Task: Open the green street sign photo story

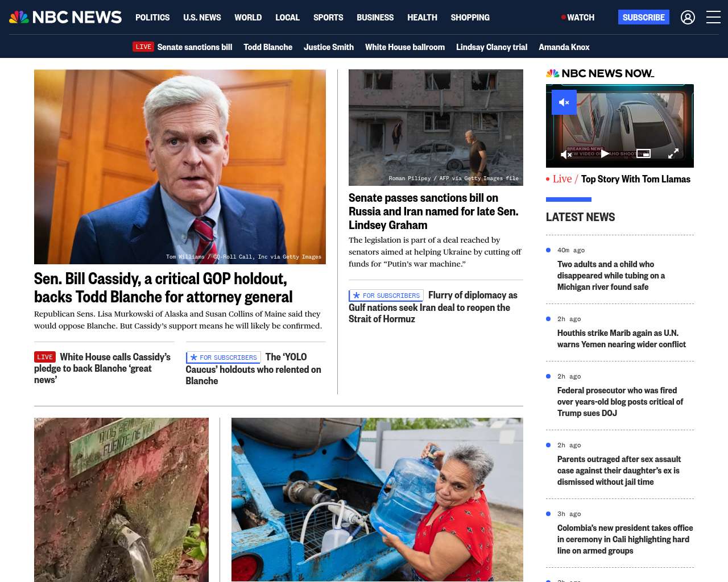Action: pyautogui.click(x=121, y=500)
